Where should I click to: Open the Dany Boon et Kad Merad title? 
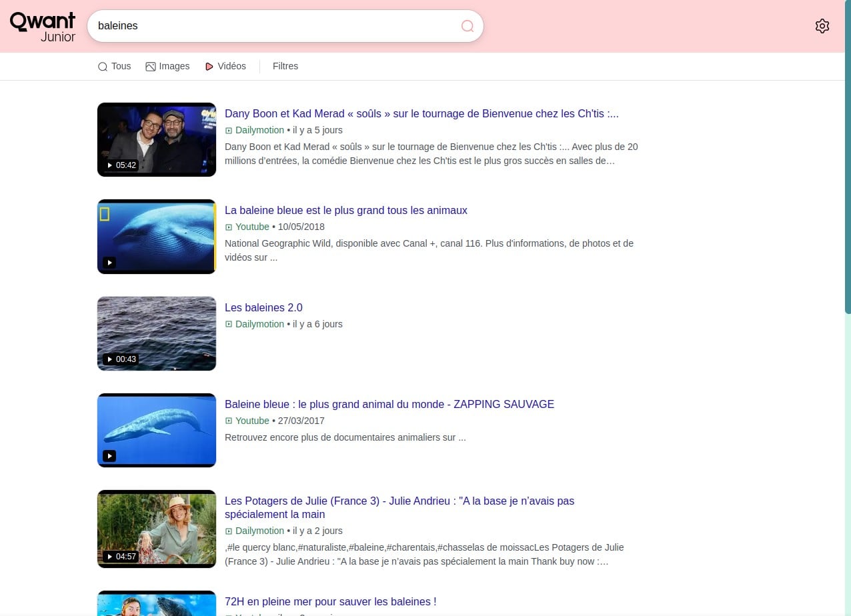pyautogui.click(x=421, y=113)
